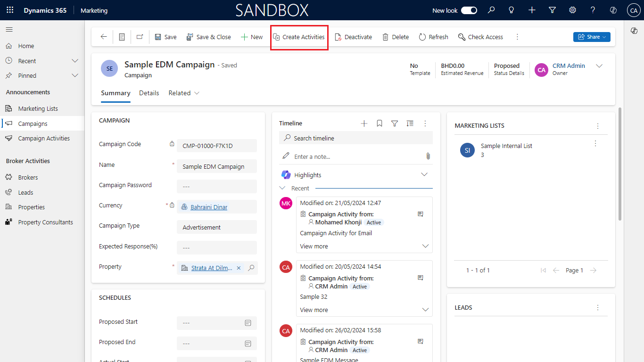Click the Campaign Password field
The width and height of the screenshot is (644, 362).
(217, 186)
